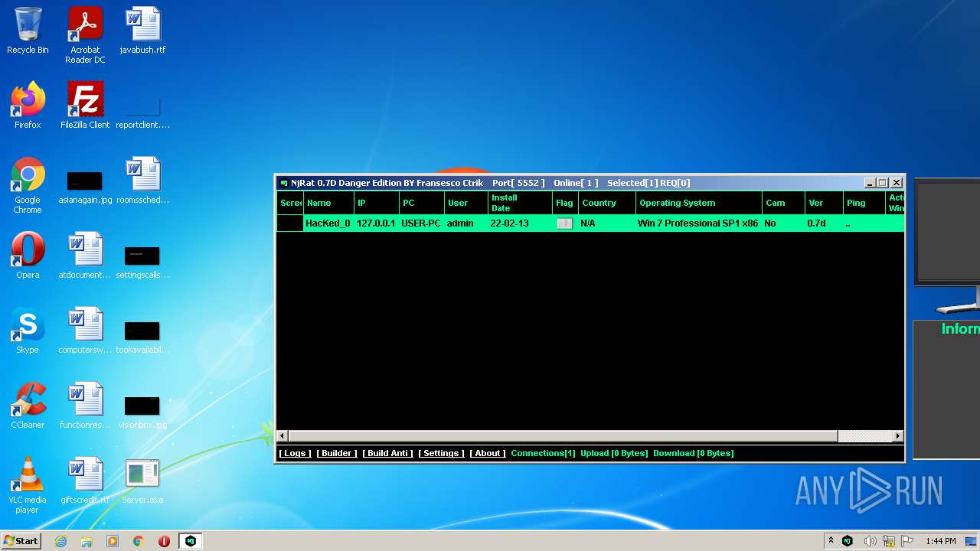This screenshot has height=551, width=980.
Task: Sort by Name column header
Action: 328,203
